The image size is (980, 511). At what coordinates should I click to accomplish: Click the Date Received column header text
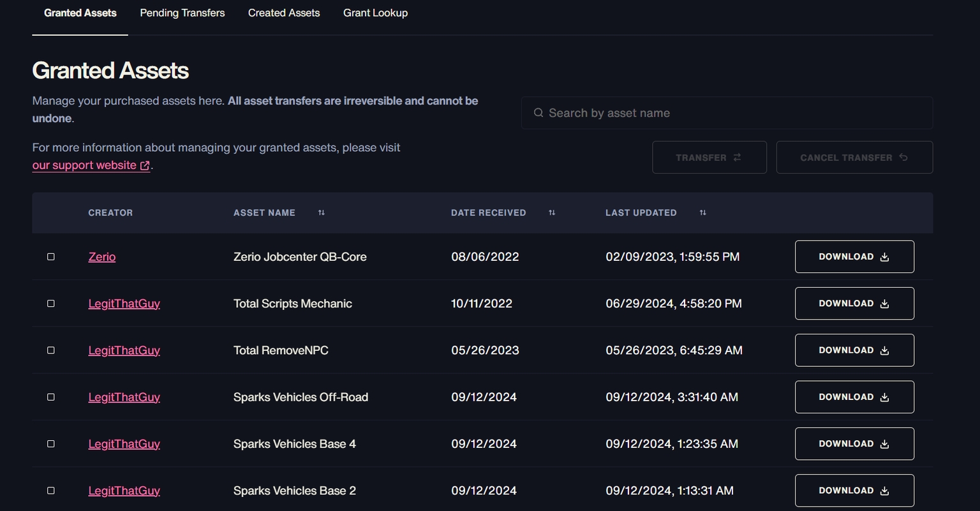(489, 212)
